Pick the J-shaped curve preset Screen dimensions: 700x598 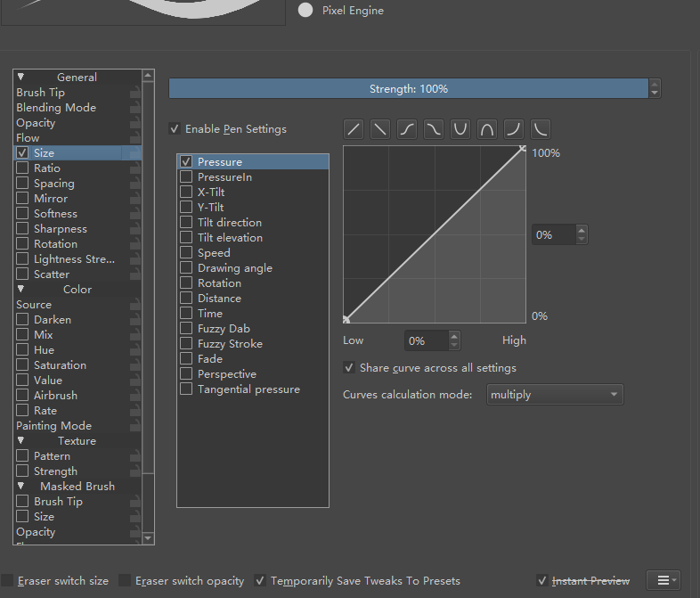514,129
